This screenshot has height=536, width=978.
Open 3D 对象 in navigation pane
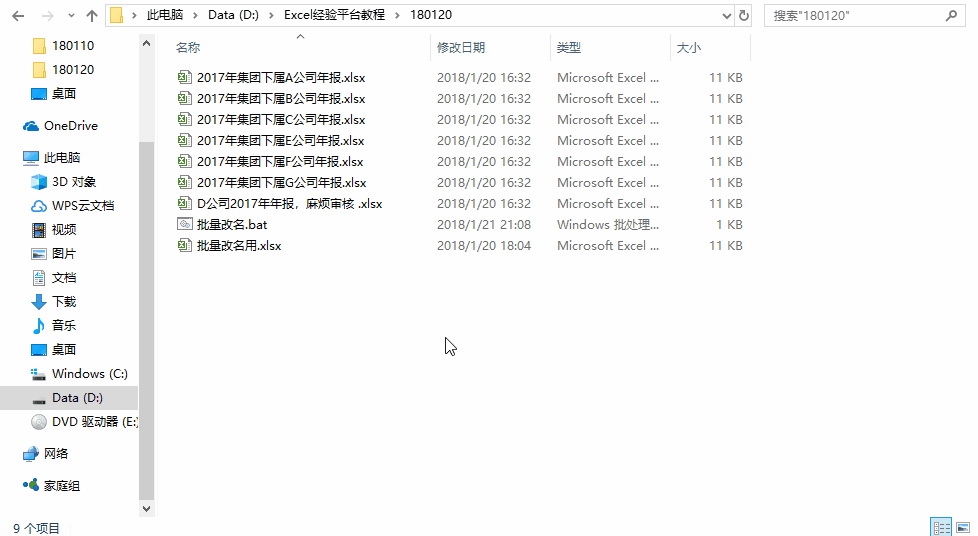74,182
